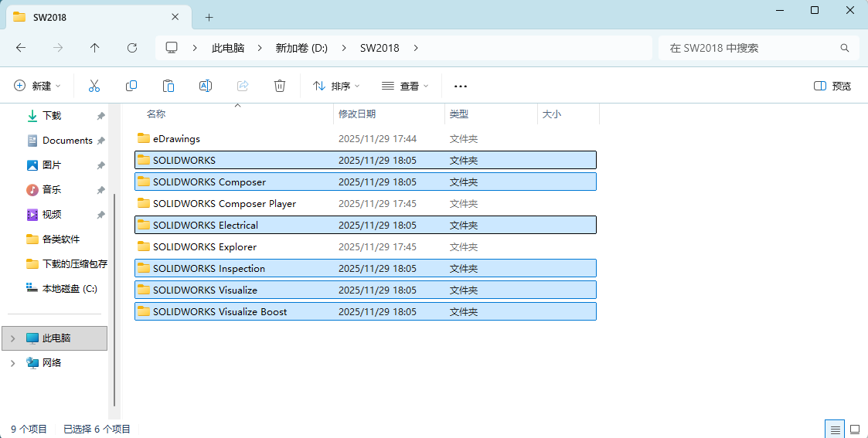Open 下载的压缩包存 folder in sidebar

75,263
